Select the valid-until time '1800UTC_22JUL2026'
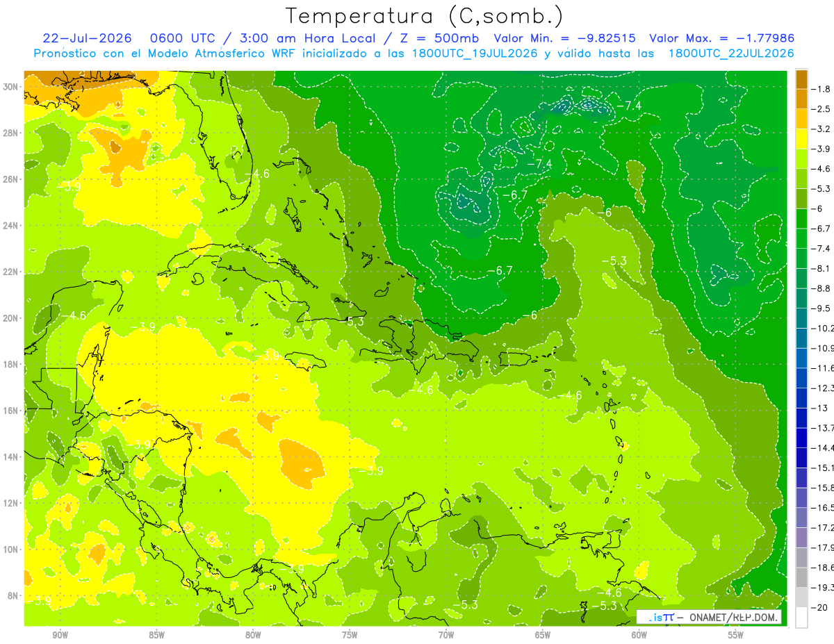This screenshot has width=834, height=644. tap(731, 53)
